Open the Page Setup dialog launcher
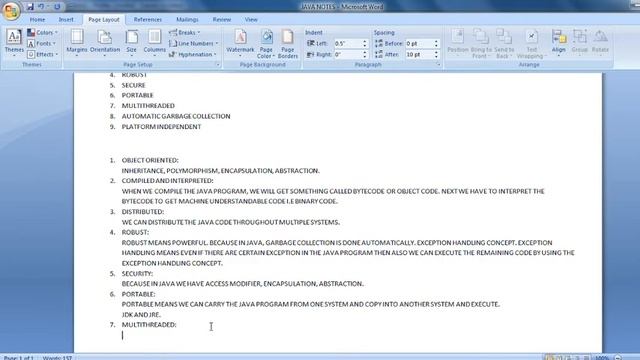The image size is (640, 360). pyautogui.click(x=218, y=64)
